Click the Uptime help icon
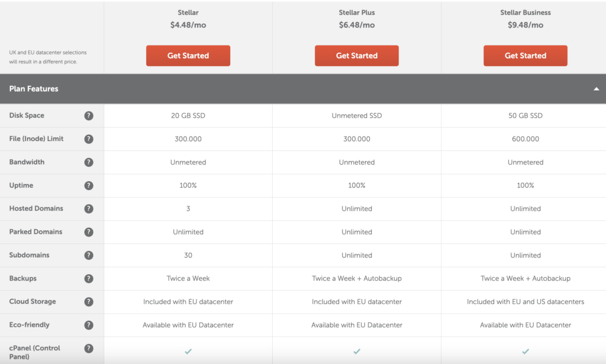Image resolution: width=606 pixels, height=364 pixels. click(x=89, y=185)
